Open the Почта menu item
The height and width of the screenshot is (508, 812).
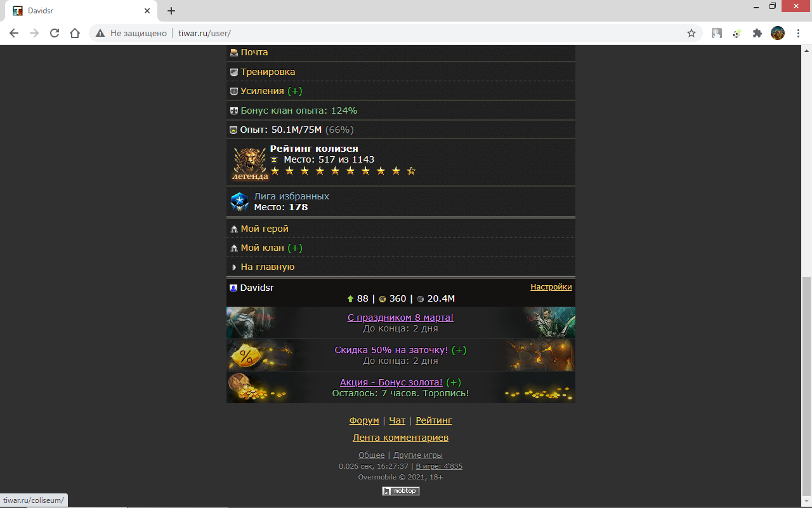(x=254, y=52)
